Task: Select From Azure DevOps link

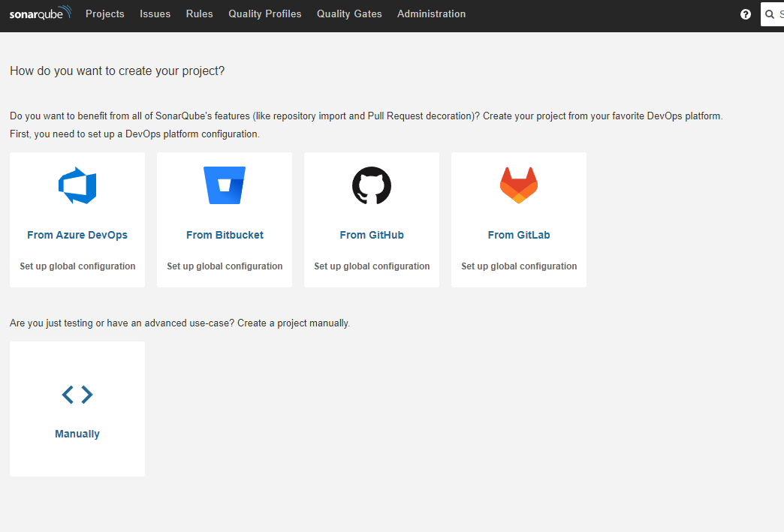Action: pos(77,235)
